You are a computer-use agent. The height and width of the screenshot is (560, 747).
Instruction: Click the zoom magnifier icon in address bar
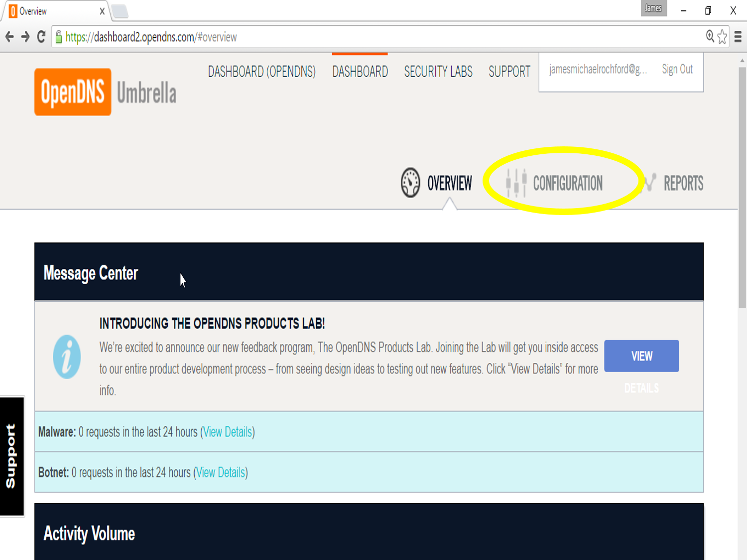[x=710, y=36]
